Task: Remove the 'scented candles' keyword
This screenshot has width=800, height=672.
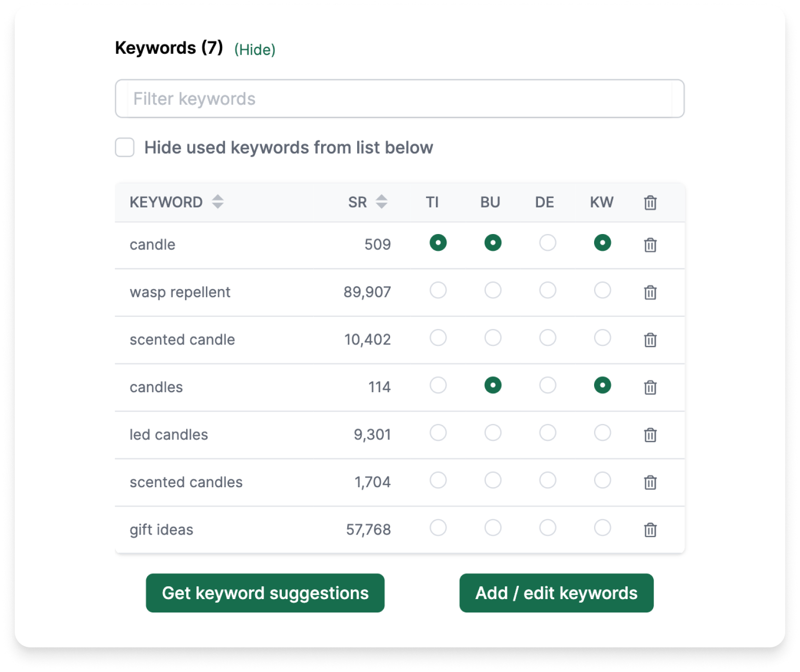Action: [x=650, y=482]
